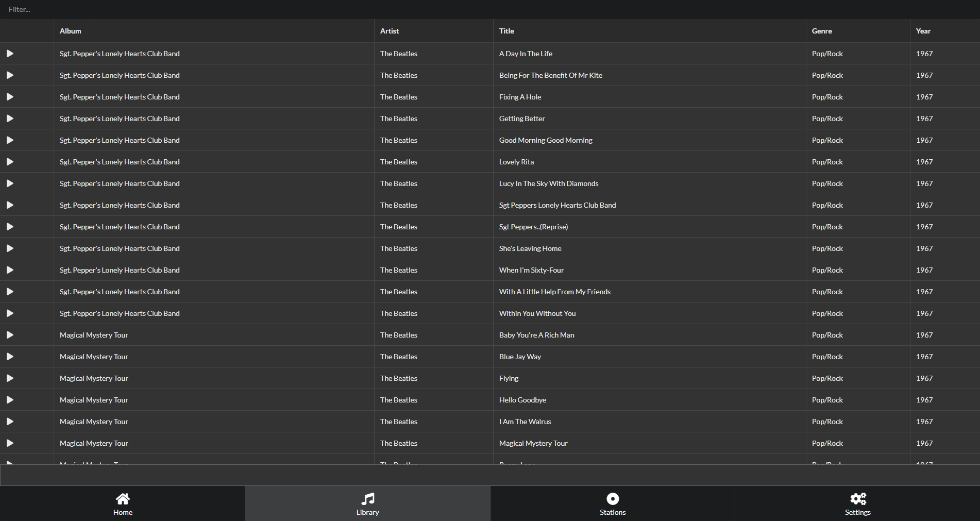
Task: Play "She's Leaving Home"
Action: click(10, 248)
